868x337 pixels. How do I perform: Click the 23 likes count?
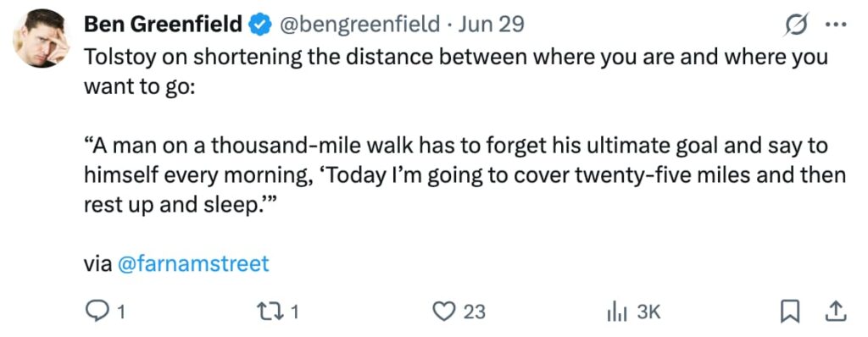pyautogui.click(x=474, y=312)
